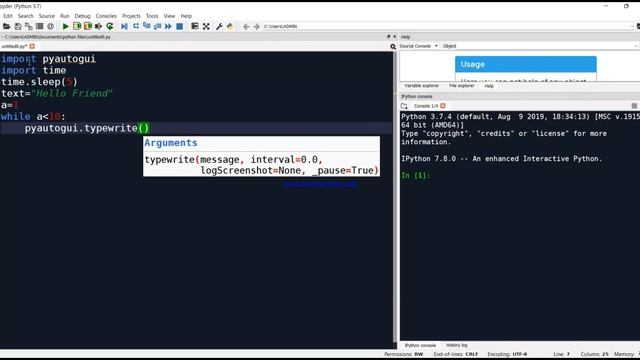Viewport: 640px width, 360px height.
Task: Switch to File explorer tab
Action: tap(462, 86)
